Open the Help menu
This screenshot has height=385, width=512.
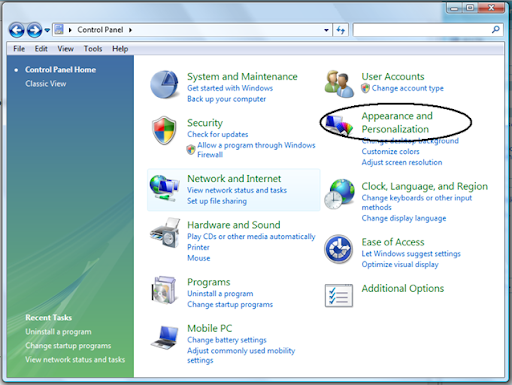click(x=120, y=49)
